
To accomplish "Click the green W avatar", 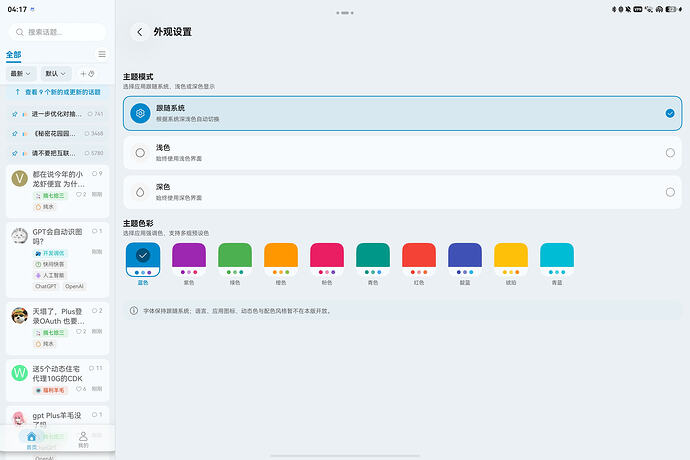I will [x=19, y=373].
